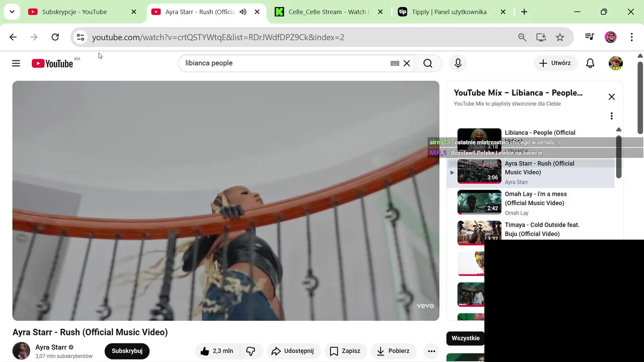
Task: Reload the current page
Action: pyautogui.click(x=55, y=37)
